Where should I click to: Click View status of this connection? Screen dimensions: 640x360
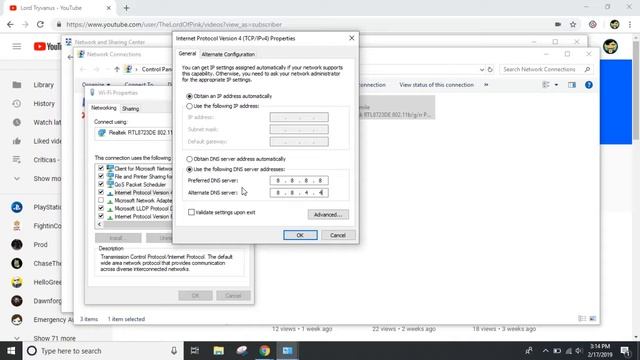pyautogui.click(x=436, y=85)
